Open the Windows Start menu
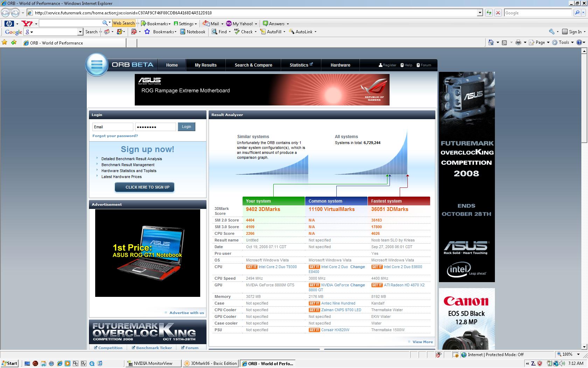588x368 pixels. click(x=9, y=363)
